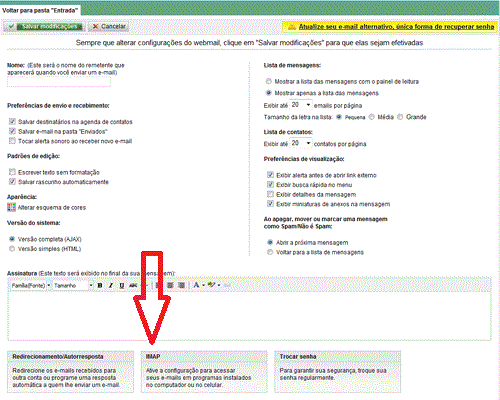
Task: Click Salvar modificações button
Action: tap(44, 26)
